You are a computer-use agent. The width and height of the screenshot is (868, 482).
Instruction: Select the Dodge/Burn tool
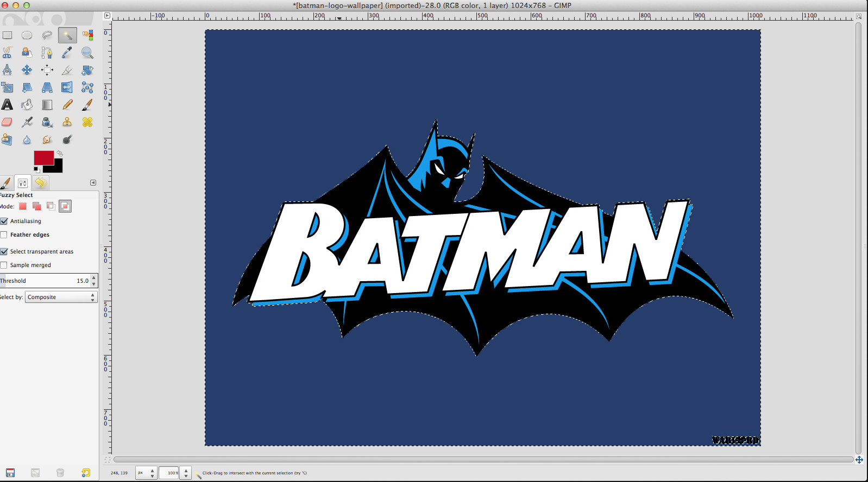tap(67, 139)
